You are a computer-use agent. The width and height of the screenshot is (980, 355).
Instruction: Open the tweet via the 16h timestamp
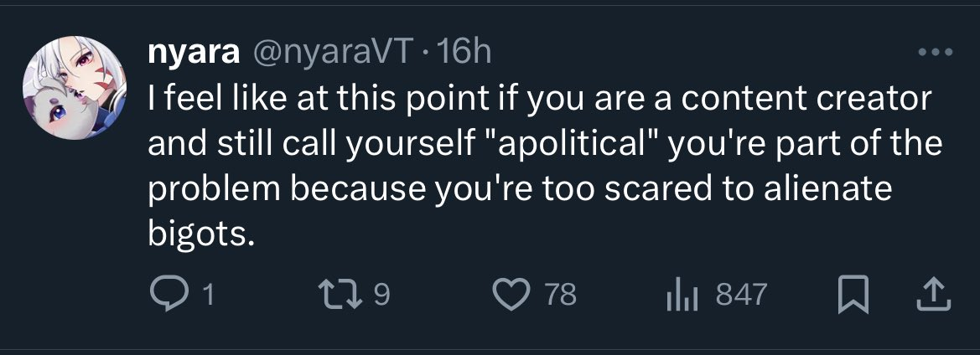(464, 53)
